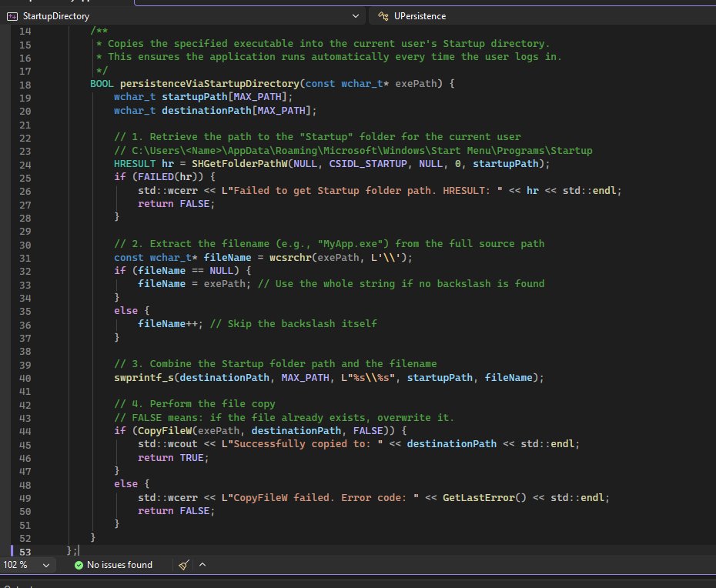The image size is (716, 588).
Task: Click the "Use the whole string" comment
Action: pos(401,284)
